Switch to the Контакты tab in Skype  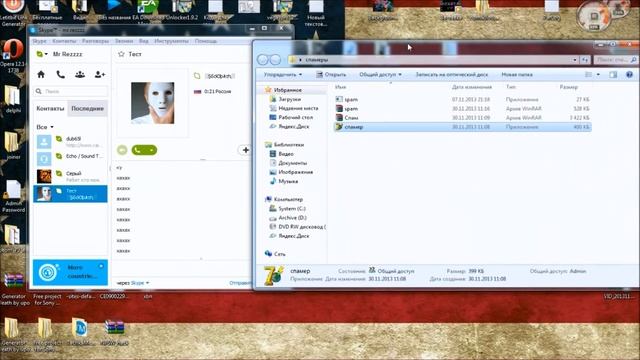tap(50, 109)
